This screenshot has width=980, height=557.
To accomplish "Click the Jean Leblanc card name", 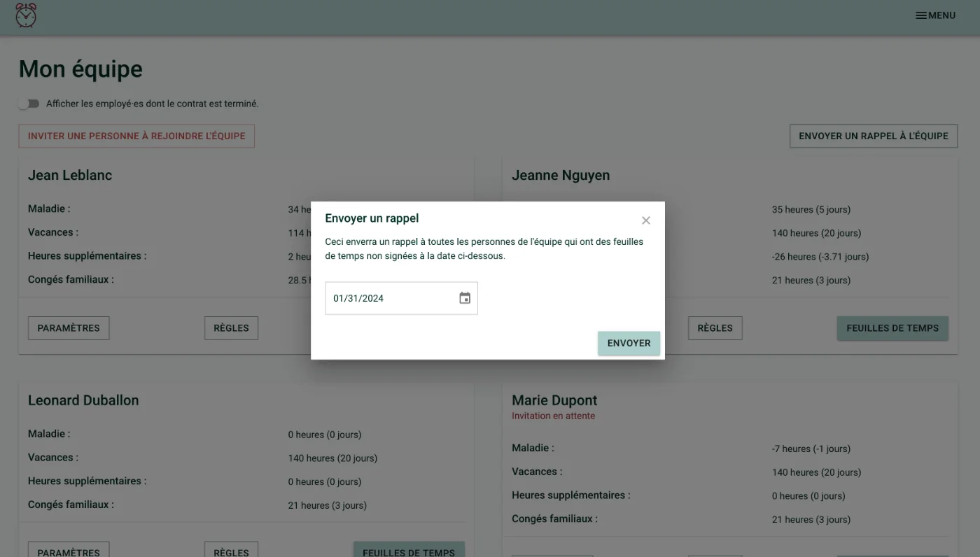I will tap(70, 176).
